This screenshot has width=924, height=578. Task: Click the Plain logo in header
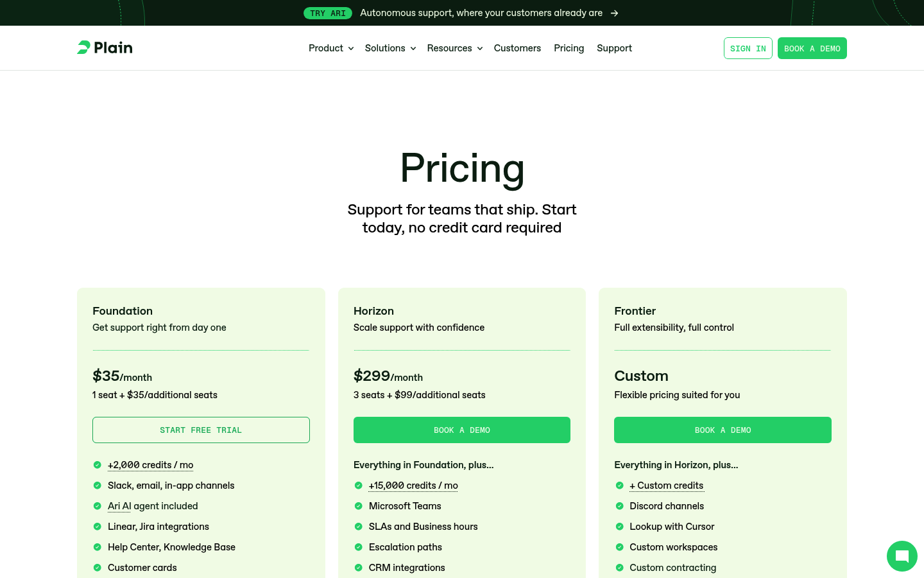pos(105,48)
